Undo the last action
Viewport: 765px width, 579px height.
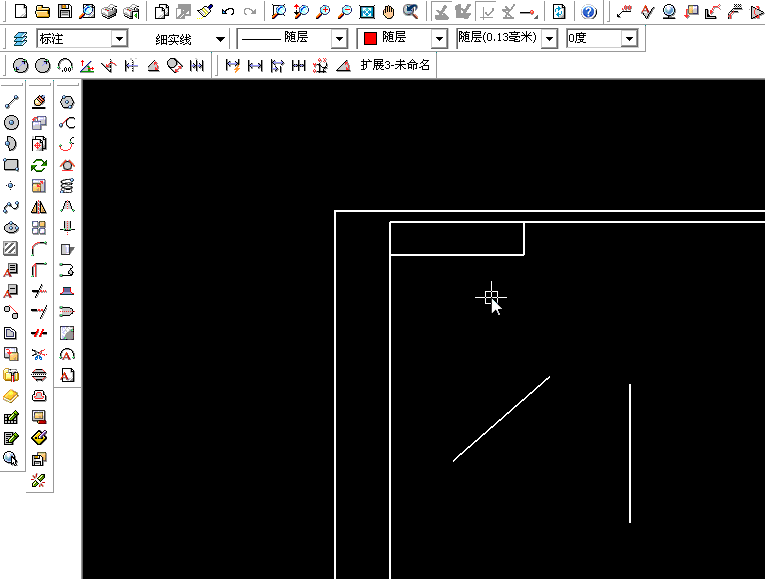228,11
